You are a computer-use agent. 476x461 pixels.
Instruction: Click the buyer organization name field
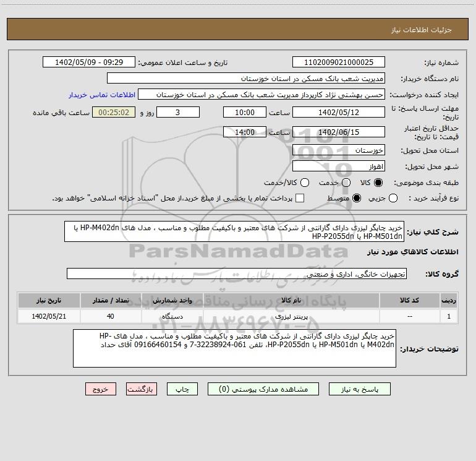pos(246,79)
